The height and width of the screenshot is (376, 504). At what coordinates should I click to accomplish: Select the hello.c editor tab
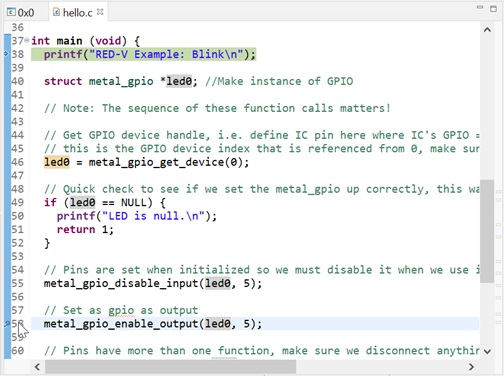[77, 13]
